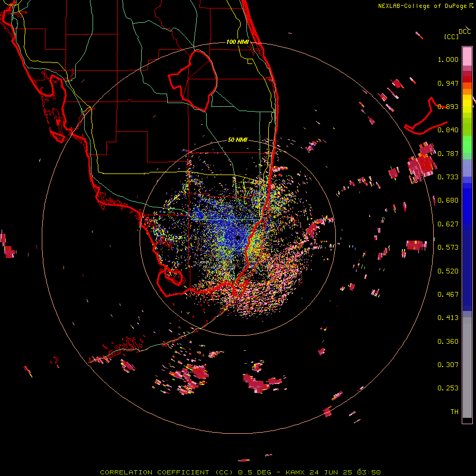Click the 0.520 scale value
The width and height of the screenshot is (476, 476).
tap(448, 271)
